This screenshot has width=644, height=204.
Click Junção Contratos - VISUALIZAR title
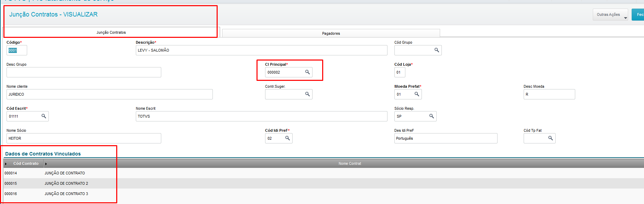pyautogui.click(x=53, y=14)
